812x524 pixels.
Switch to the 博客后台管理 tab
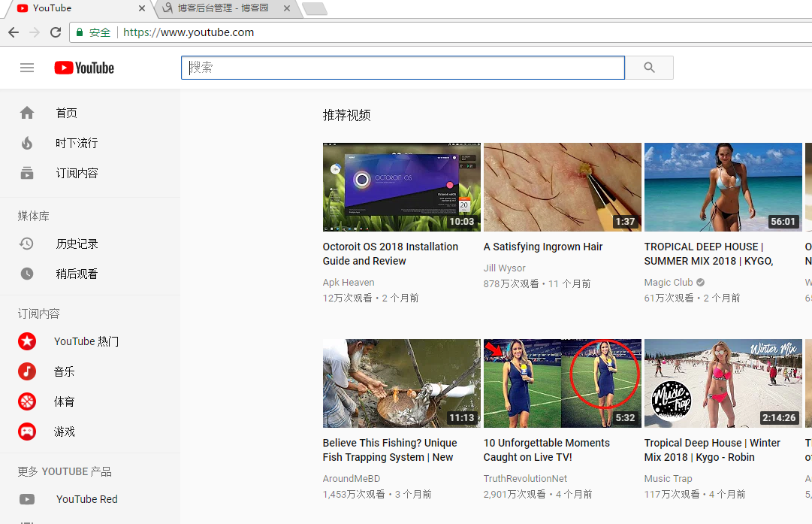point(222,8)
